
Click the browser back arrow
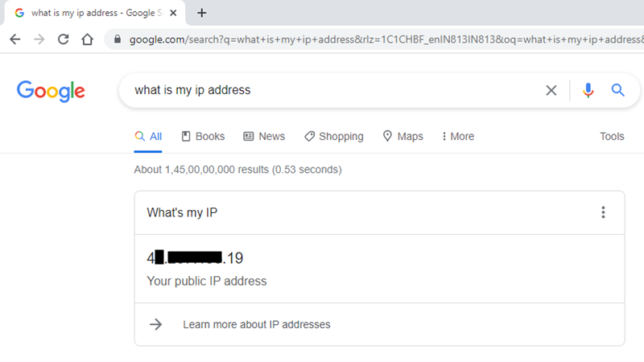pos(15,39)
